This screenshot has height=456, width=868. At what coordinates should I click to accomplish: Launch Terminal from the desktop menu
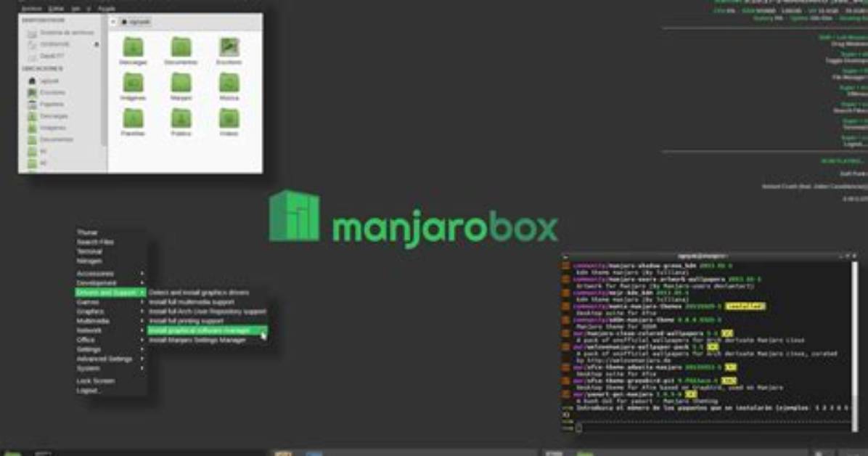(x=89, y=251)
